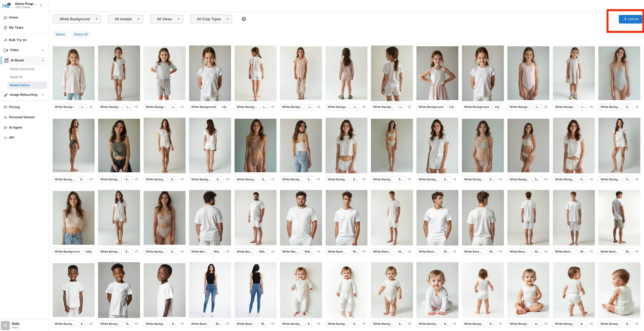
Task: Open woman in olive top thumbnail
Action: pos(119,146)
